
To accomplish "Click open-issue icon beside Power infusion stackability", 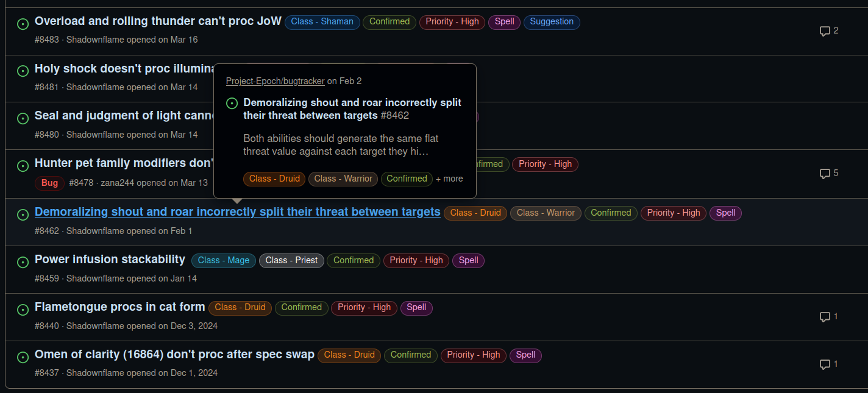I will 23,262.
